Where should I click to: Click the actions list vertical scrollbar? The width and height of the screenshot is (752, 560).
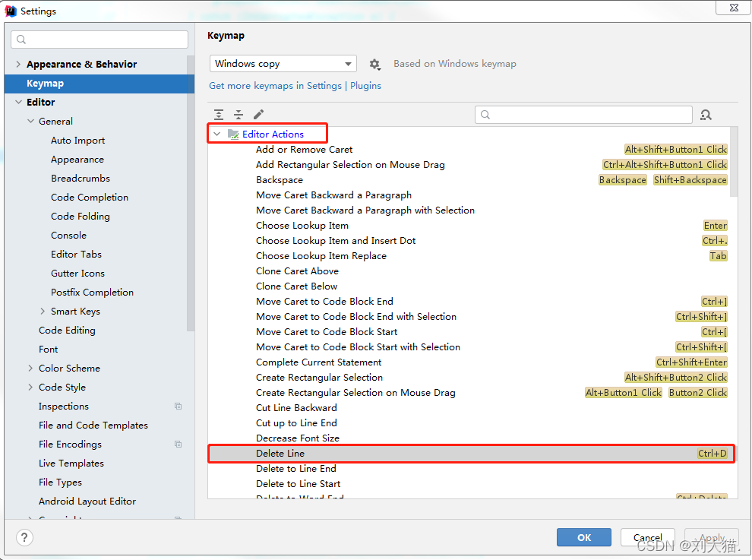coord(733,162)
